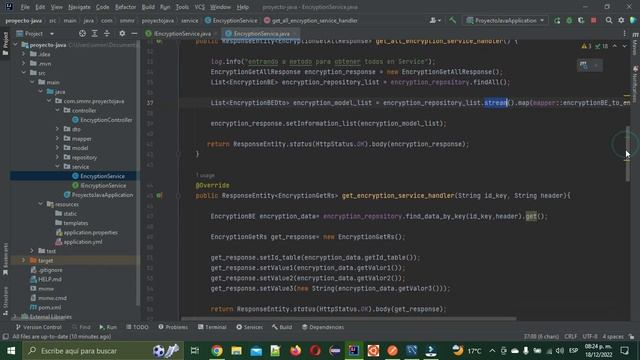Hide the Project panel with minus icon

pos(134,33)
